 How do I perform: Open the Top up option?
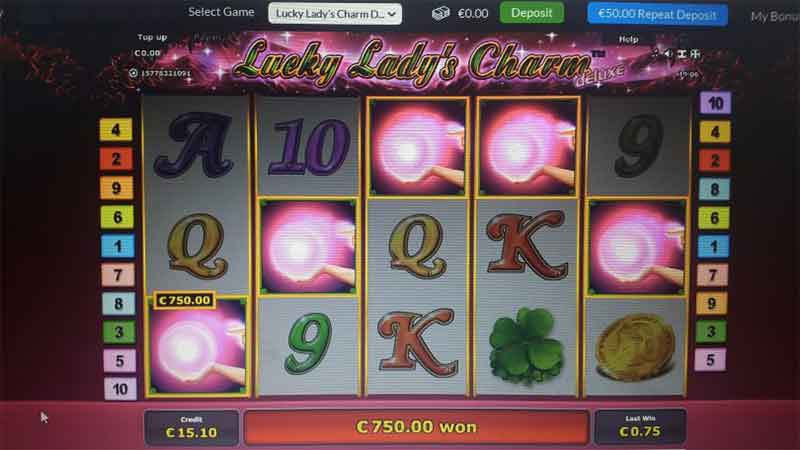152,37
